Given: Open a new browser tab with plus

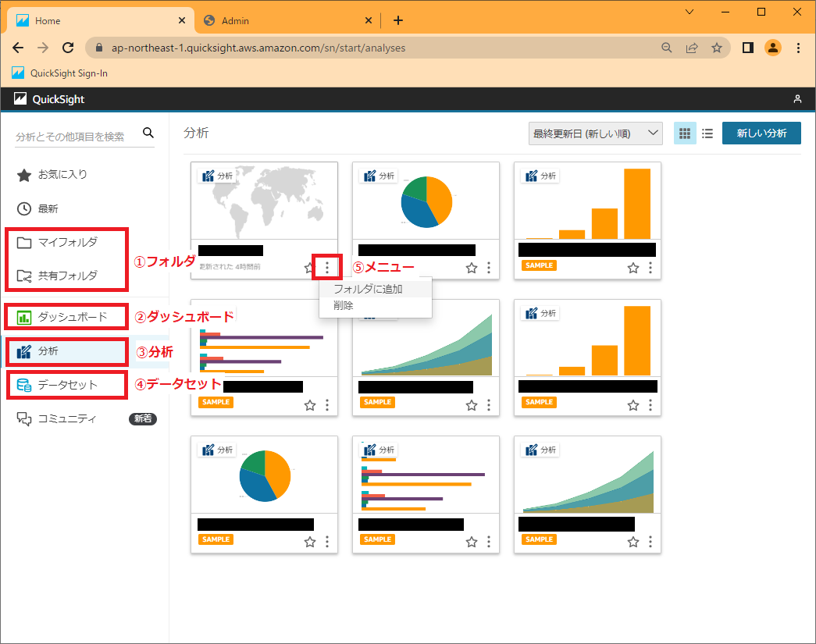Looking at the screenshot, I should tap(398, 20).
